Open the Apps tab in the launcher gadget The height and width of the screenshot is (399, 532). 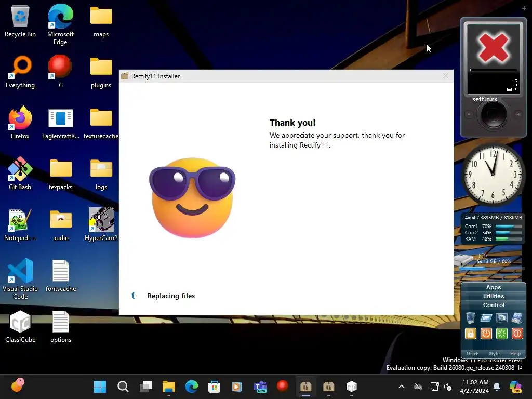(x=494, y=287)
